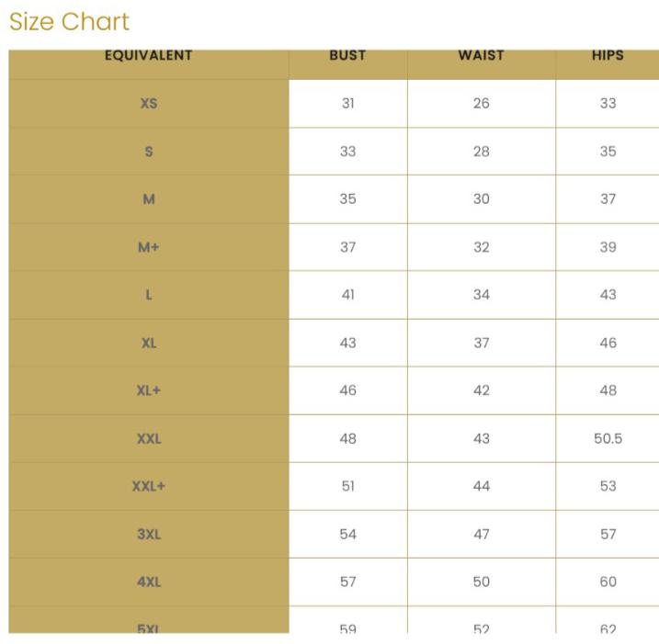Click the XL size row label

(x=149, y=343)
